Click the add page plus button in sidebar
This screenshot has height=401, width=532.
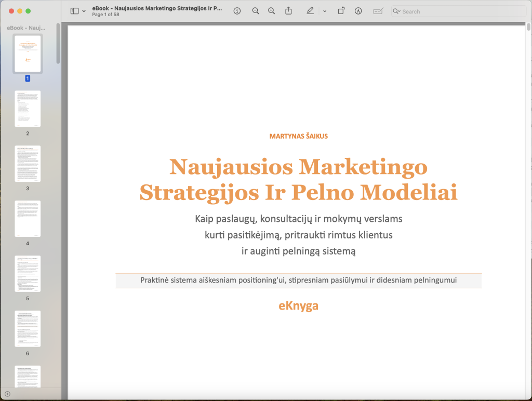pyautogui.click(x=7, y=394)
